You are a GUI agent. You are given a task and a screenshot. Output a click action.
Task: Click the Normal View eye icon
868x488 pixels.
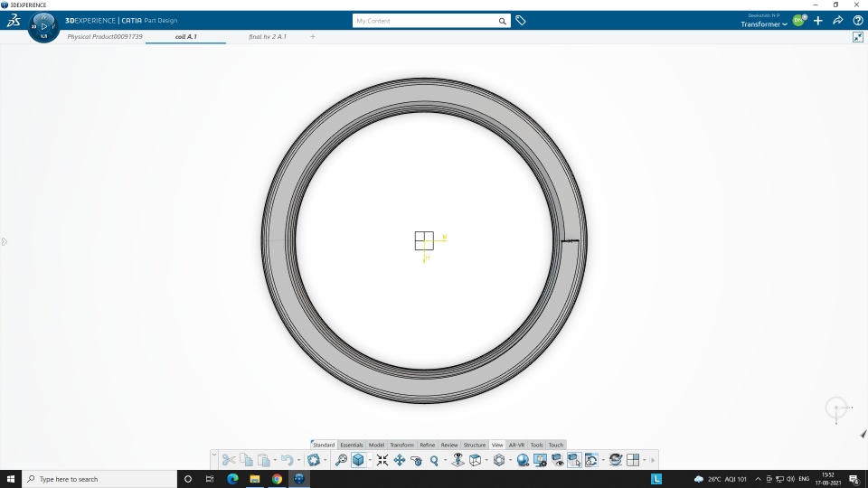pyautogui.click(x=458, y=460)
